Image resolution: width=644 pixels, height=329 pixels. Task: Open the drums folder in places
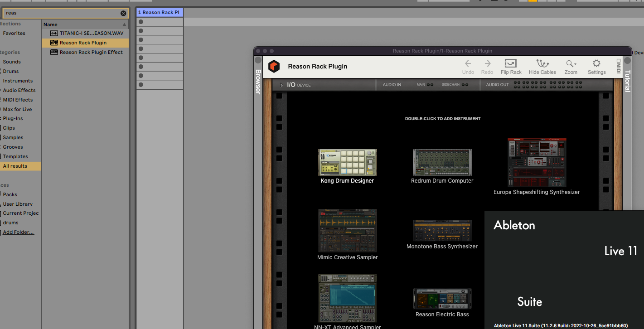10,223
